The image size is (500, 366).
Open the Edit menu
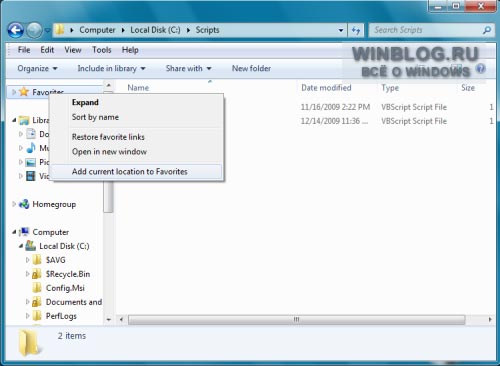(x=47, y=50)
